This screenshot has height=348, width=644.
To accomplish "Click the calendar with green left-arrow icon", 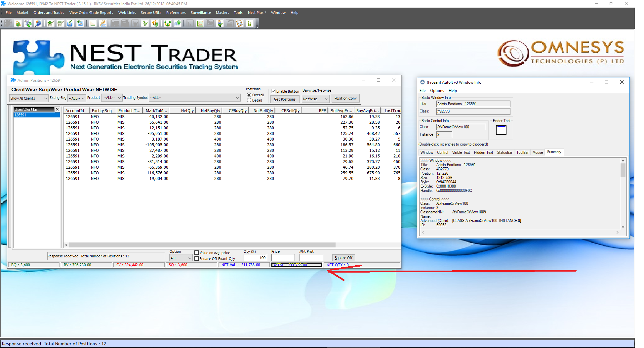I will (80, 23).
